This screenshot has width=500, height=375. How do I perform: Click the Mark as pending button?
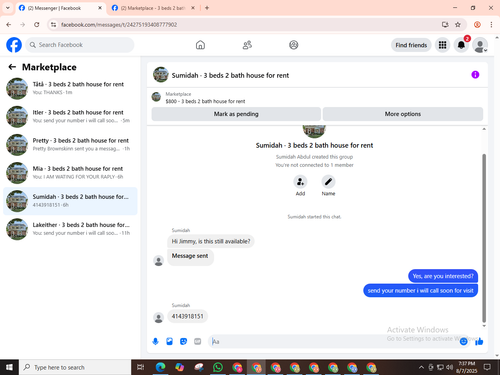(236, 114)
